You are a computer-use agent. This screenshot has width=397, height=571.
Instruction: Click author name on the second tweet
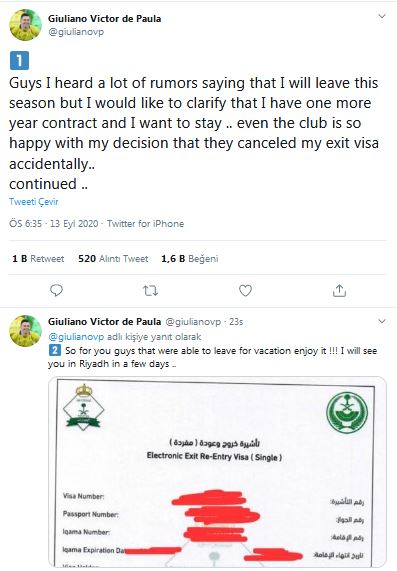(105, 322)
